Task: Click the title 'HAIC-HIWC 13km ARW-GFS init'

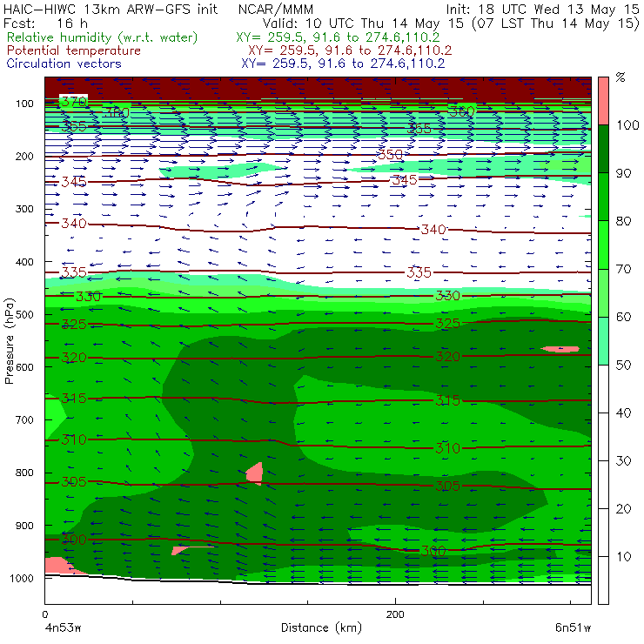Action: click(x=111, y=9)
